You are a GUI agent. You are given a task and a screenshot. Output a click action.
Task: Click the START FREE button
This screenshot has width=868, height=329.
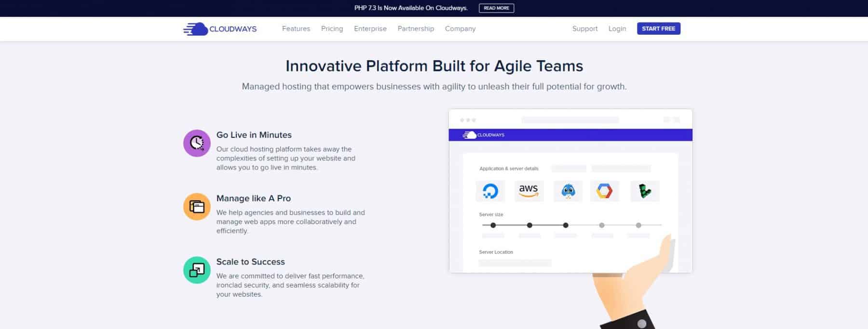pos(659,29)
